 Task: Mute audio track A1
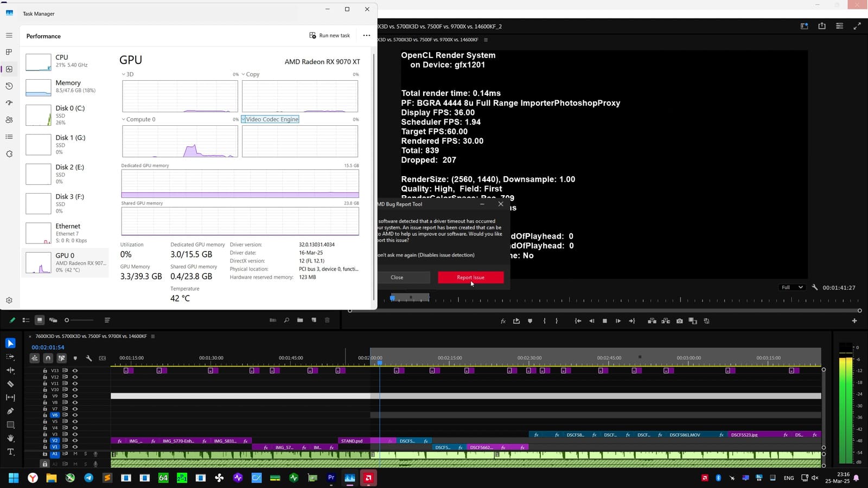point(75,454)
